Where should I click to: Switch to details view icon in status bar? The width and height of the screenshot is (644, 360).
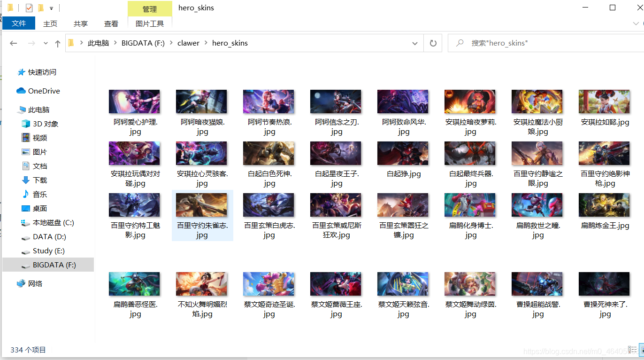(632, 350)
